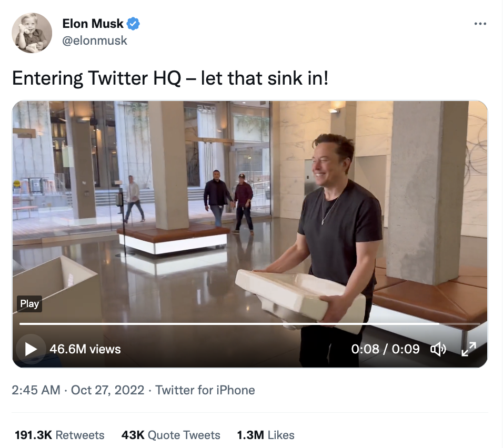Click the tweet text about Twitter HQ
Image resolution: width=503 pixels, height=448 pixels.
(170, 78)
